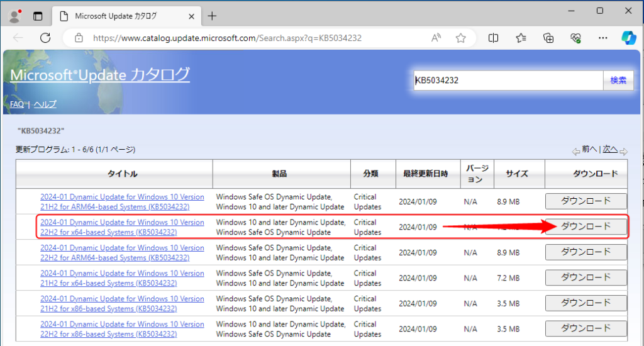Open 21H2 for x86-based Systems update link
This screenshot has width=644, height=346.
coord(122,304)
